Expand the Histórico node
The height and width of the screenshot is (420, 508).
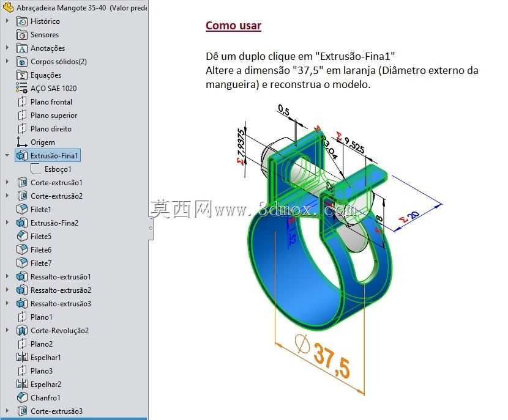tap(7, 21)
